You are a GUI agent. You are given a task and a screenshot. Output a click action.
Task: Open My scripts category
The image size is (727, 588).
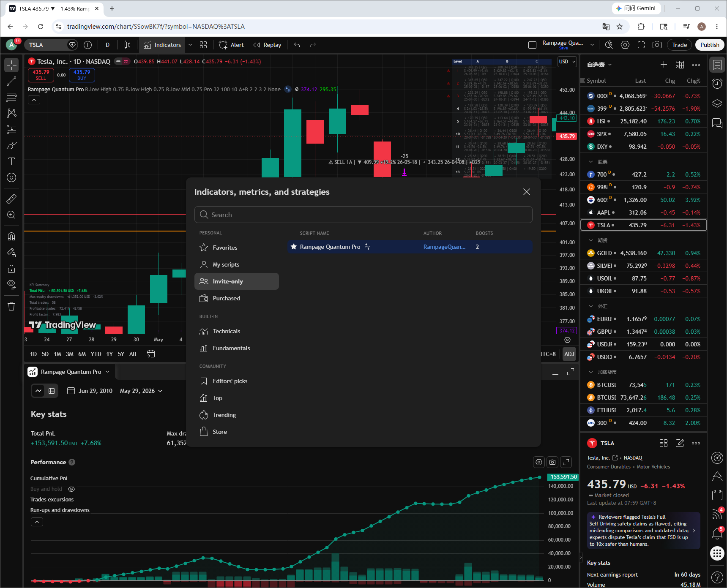237,264
